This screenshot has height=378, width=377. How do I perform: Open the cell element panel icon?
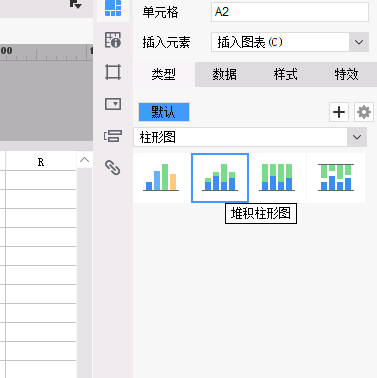pos(113,8)
